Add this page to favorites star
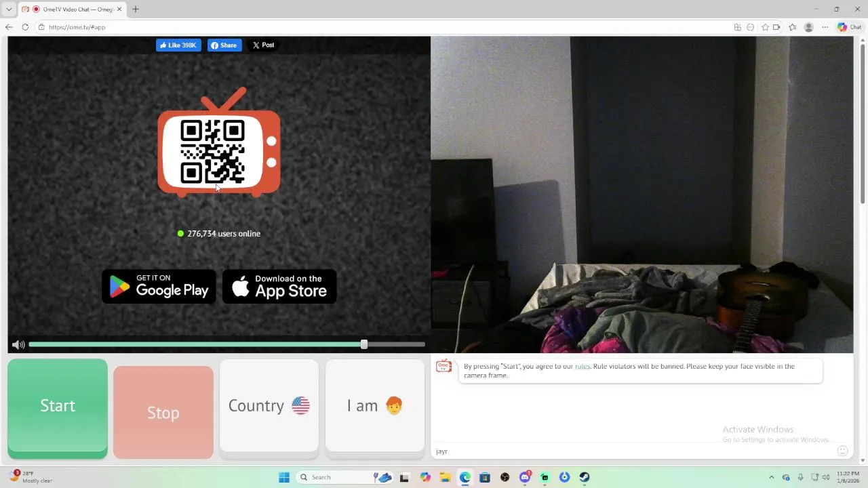The height and width of the screenshot is (488, 868). 766,27
